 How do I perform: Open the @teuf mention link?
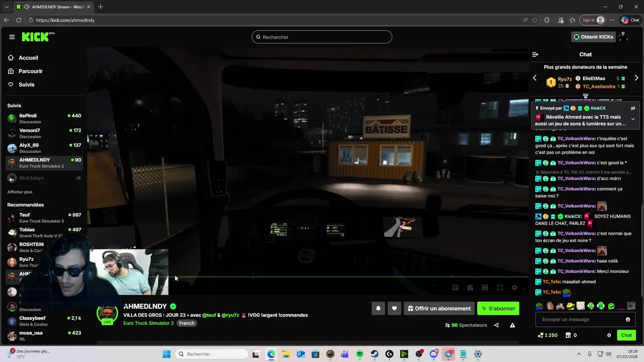pyautogui.click(x=209, y=315)
